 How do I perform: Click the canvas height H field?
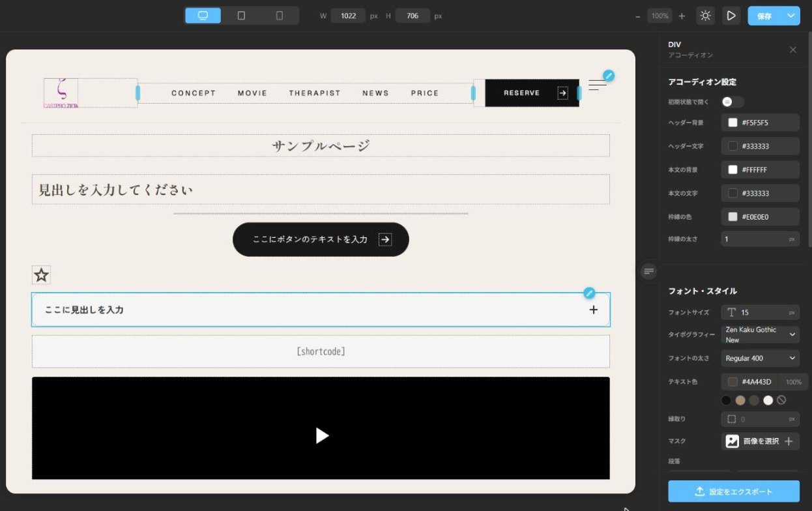pyautogui.click(x=412, y=16)
